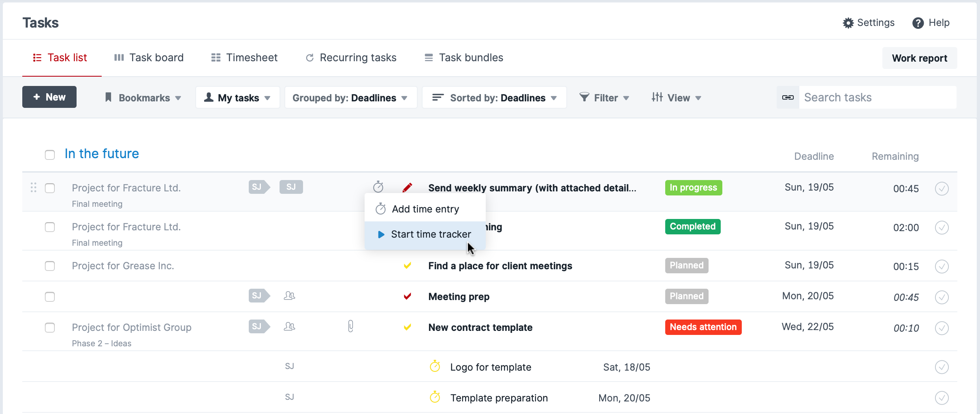
Task: Mark Logo for template subtask done
Action: (942, 367)
